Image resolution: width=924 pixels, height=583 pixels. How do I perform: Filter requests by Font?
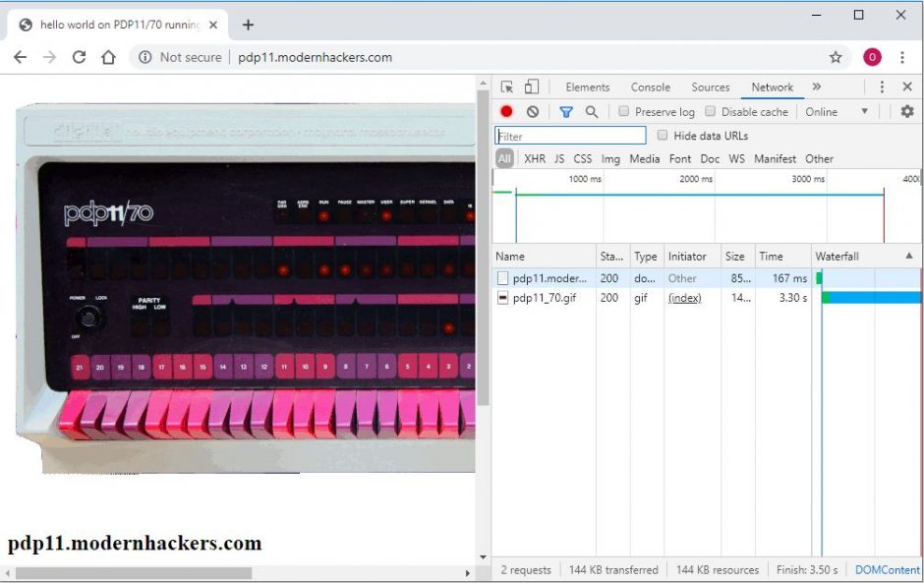(x=680, y=158)
